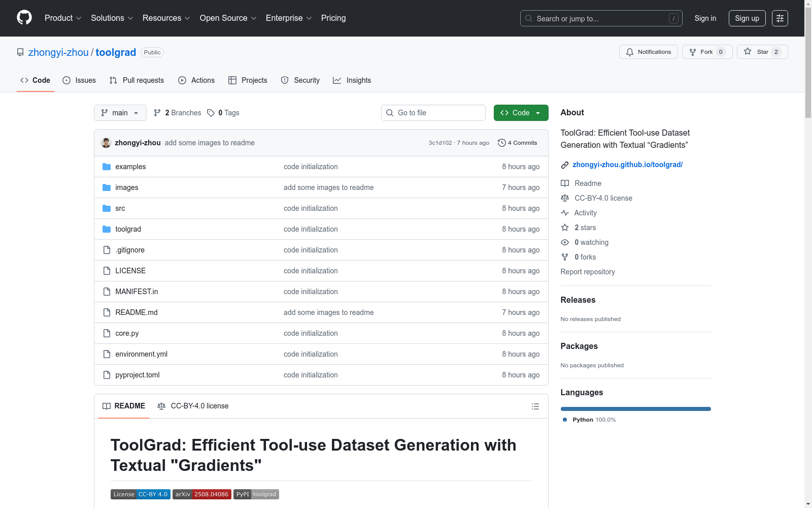Click the MANIFEST.in file icon
Screen dimensions: 812x508
point(107,292)
